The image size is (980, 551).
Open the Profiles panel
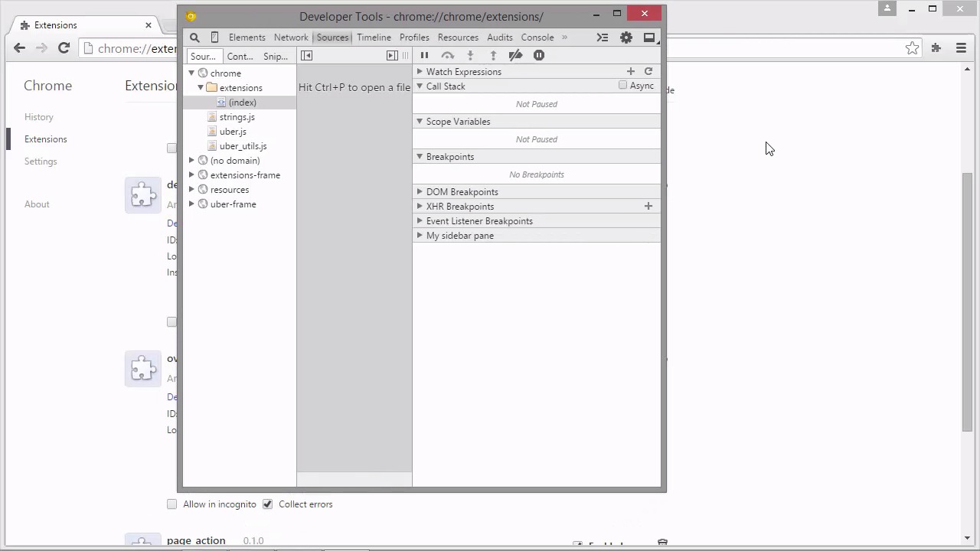(414, 37)
